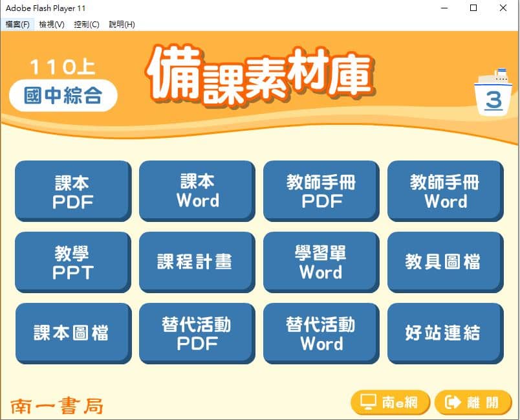This screenshot has height=420, width=520.
Task: Click the 國中綜合 subject label
Action: 63,96
